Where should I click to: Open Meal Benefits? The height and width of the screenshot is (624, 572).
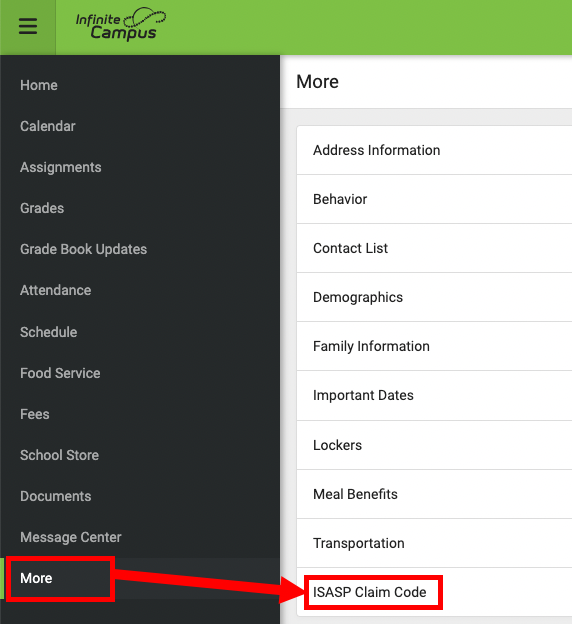tap(434, 494)
